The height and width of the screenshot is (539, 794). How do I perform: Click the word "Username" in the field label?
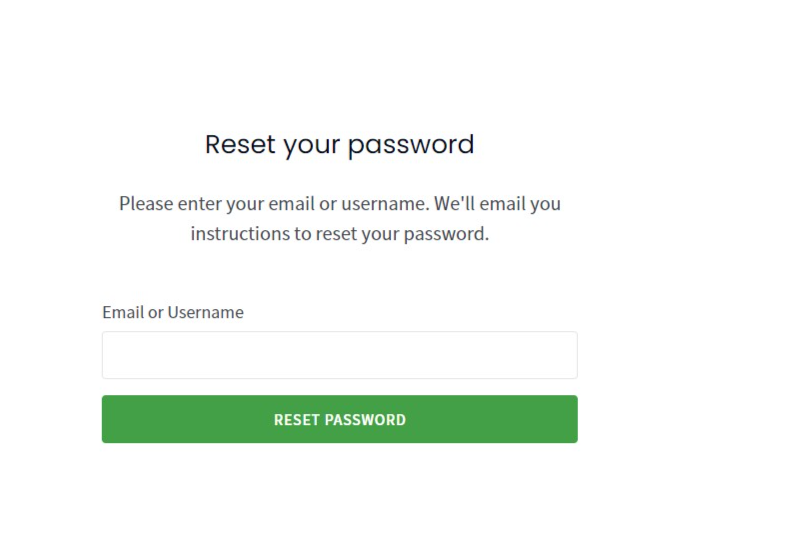[x=205, y=312]
